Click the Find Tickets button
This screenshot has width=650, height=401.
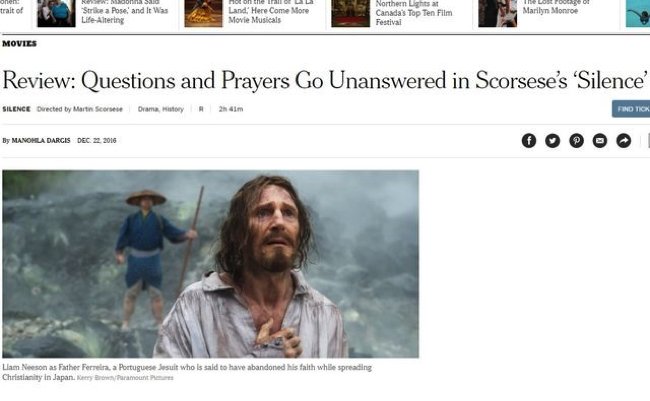631,109
